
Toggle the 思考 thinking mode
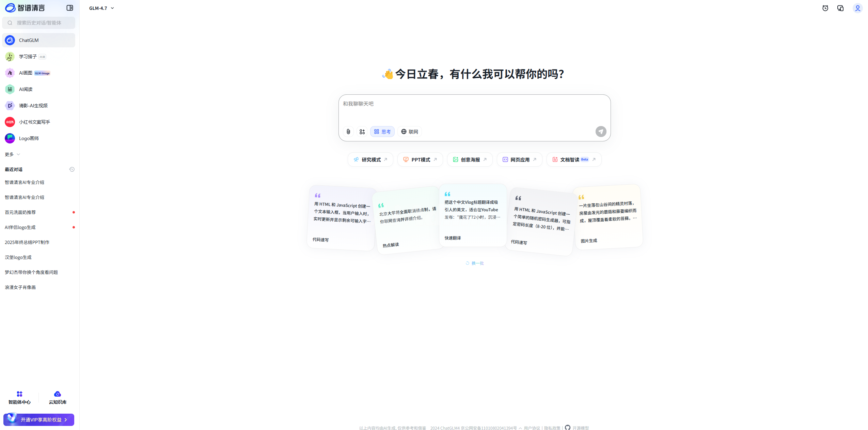382,132
